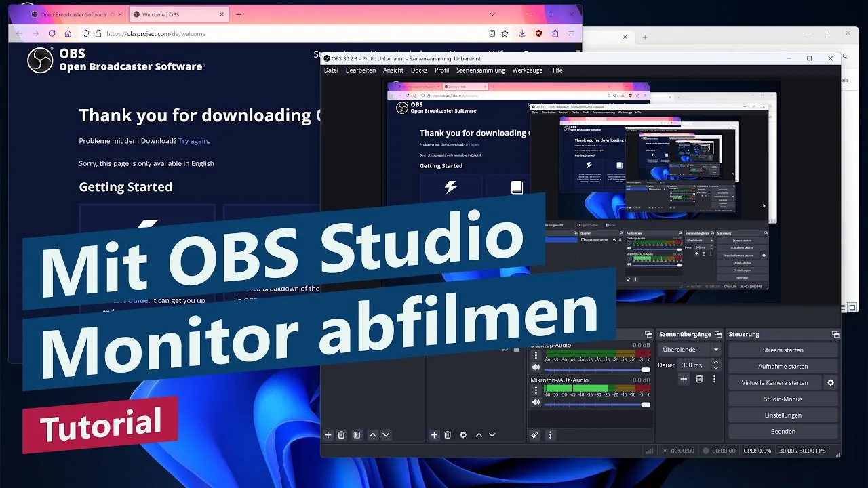Open source properties with the gear icon
Screen dimensions: 868x488
[463, 434]
